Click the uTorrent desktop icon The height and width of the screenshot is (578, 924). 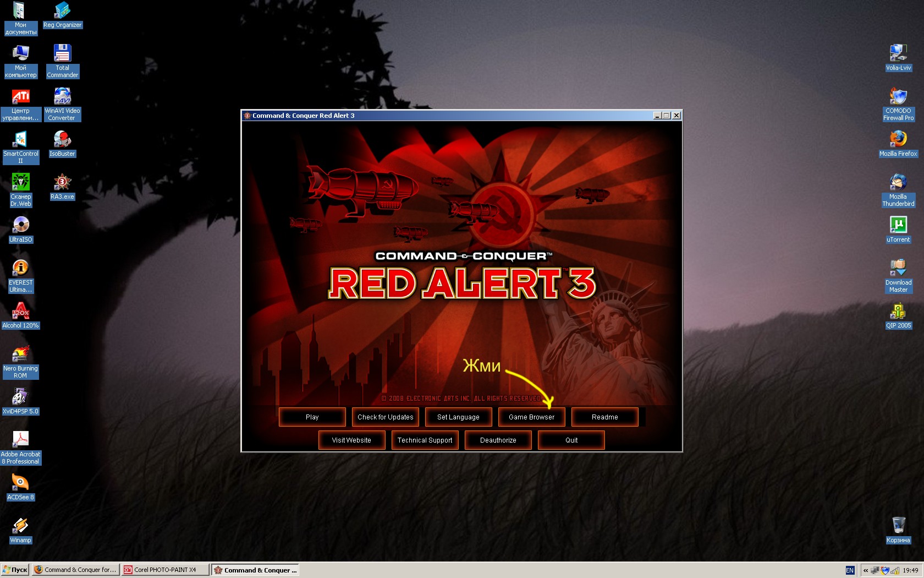pyautogui.click(x=898, y=230)
